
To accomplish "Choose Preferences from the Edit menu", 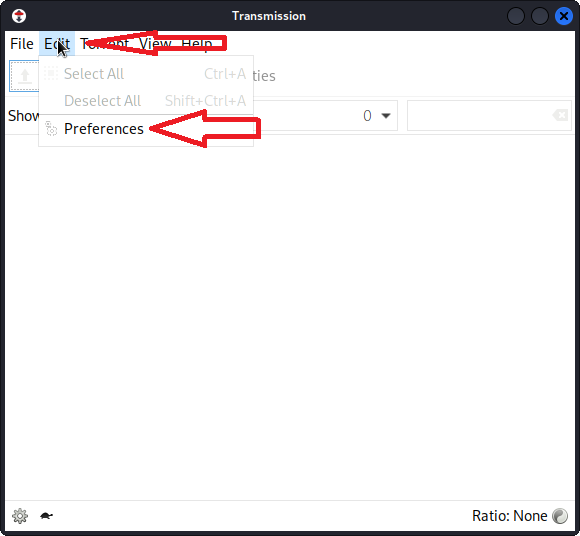I will click(146, 129).
